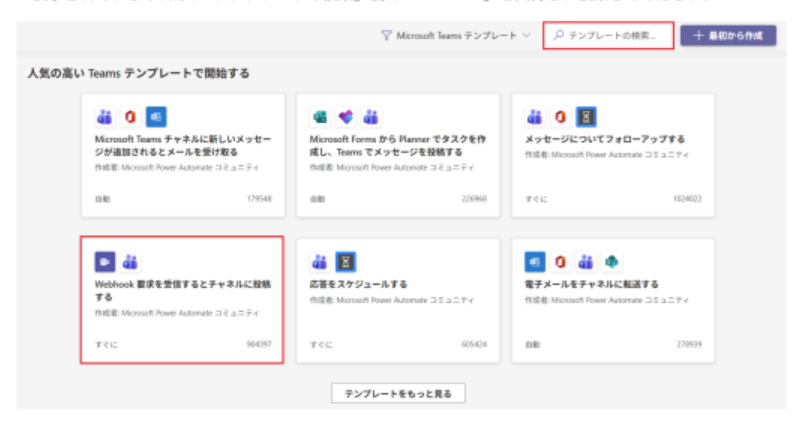The width and height of the screenshot is (808, 426).
Task: Click the magnifier icon in the template search box
Action: click(558, 36)
